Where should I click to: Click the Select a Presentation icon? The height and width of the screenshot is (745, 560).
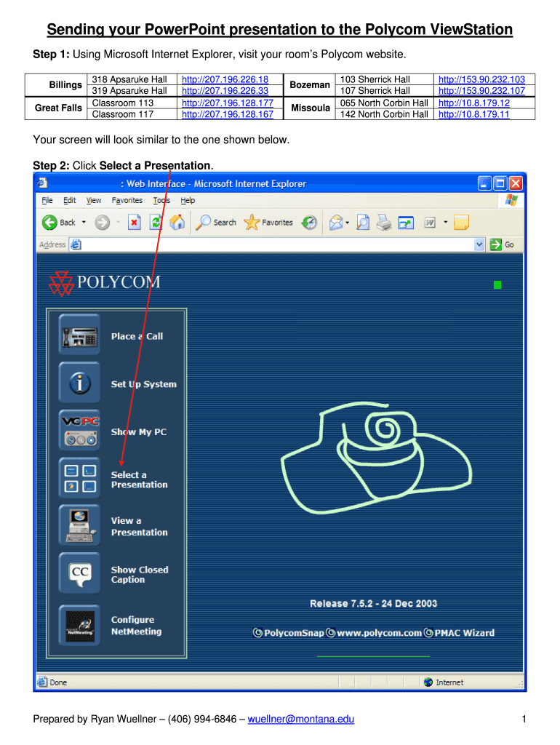[79, 479]
